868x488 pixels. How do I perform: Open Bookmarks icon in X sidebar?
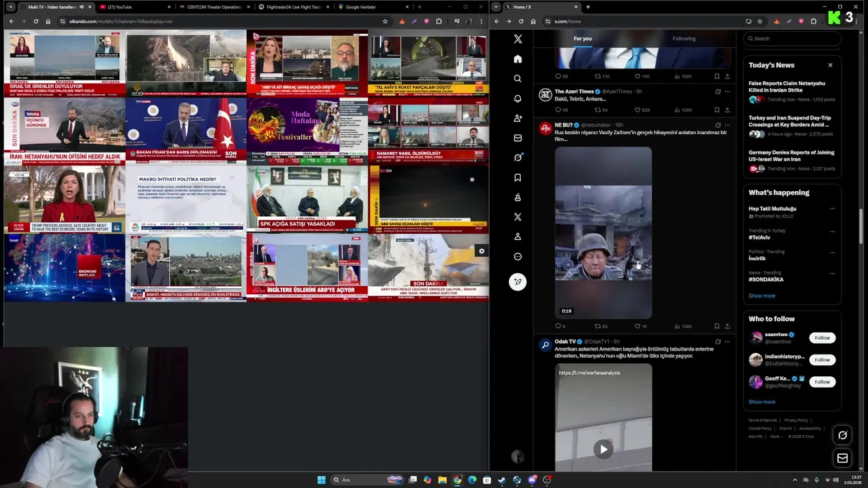click(x=517, y=178)
